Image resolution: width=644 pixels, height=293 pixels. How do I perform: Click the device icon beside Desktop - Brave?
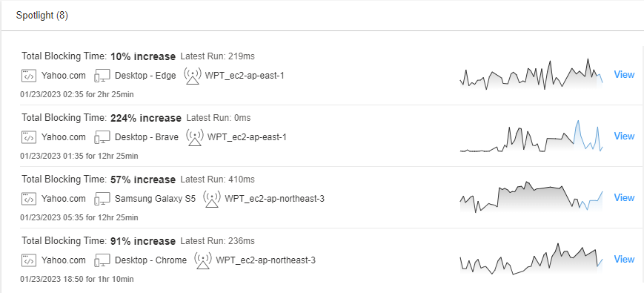(x=102, y=137)
